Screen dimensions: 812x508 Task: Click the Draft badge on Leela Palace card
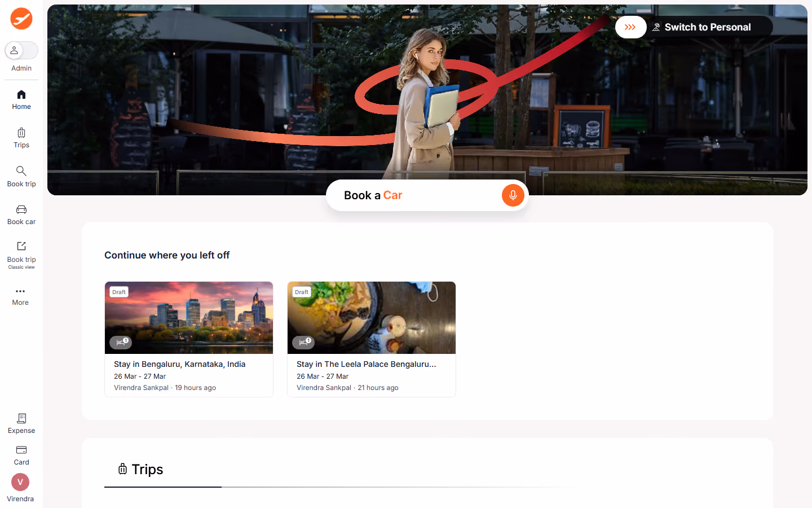pyautogui.click(x=302, y=292)
